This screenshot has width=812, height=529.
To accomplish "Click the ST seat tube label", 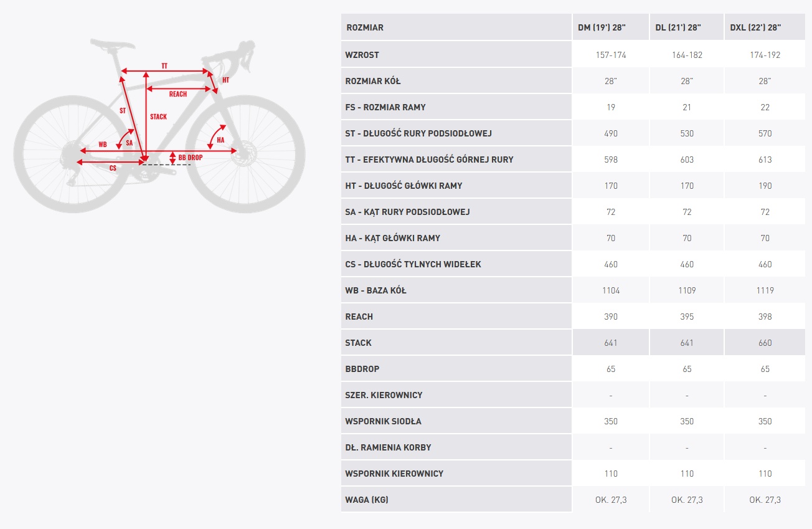I will (123, 110).
